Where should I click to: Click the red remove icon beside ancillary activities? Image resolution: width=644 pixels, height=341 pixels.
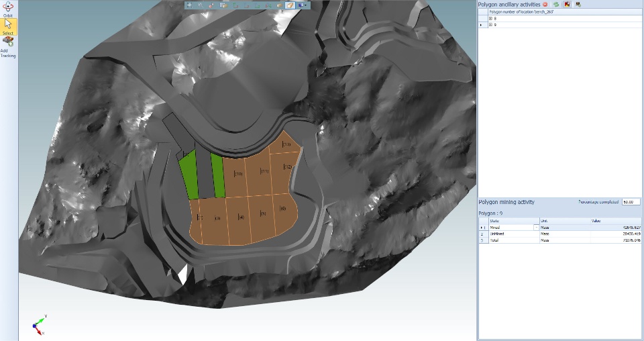click(x=545, y=4)
